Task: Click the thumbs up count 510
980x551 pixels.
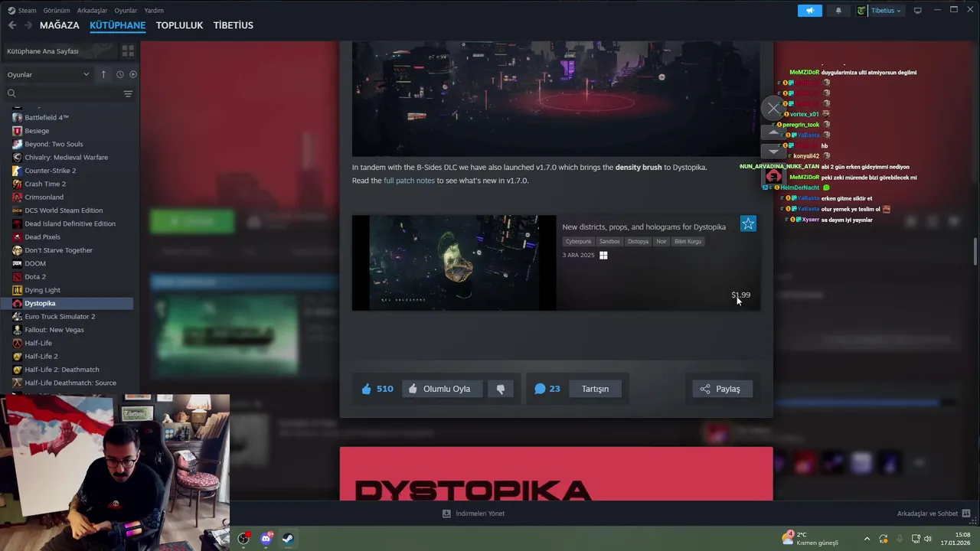Action: tap(377, 389)
